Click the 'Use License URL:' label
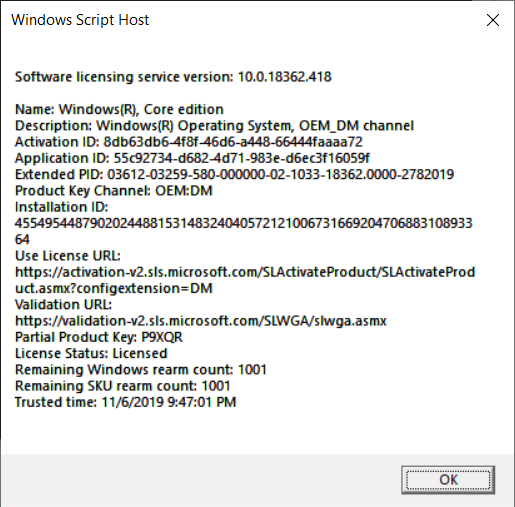 tap(68, 256)
